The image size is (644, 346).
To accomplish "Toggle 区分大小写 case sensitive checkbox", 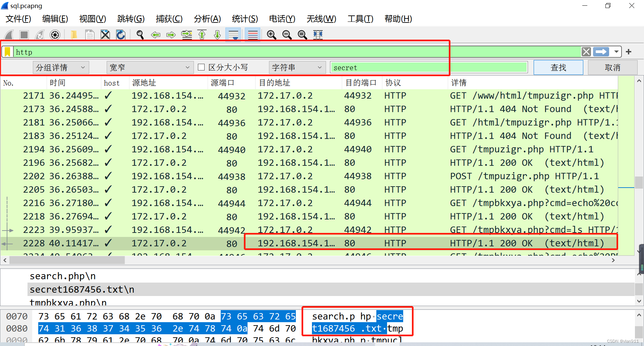I will 201,67.
